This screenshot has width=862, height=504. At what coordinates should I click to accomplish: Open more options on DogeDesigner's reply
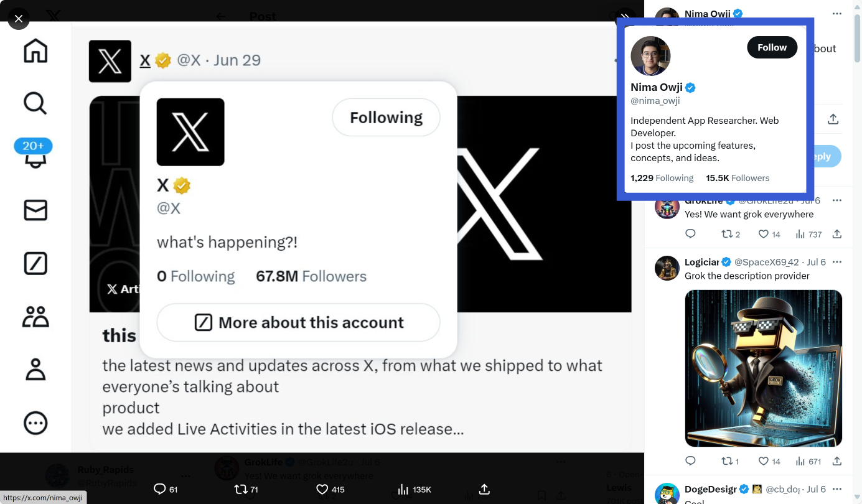(836, 489)
